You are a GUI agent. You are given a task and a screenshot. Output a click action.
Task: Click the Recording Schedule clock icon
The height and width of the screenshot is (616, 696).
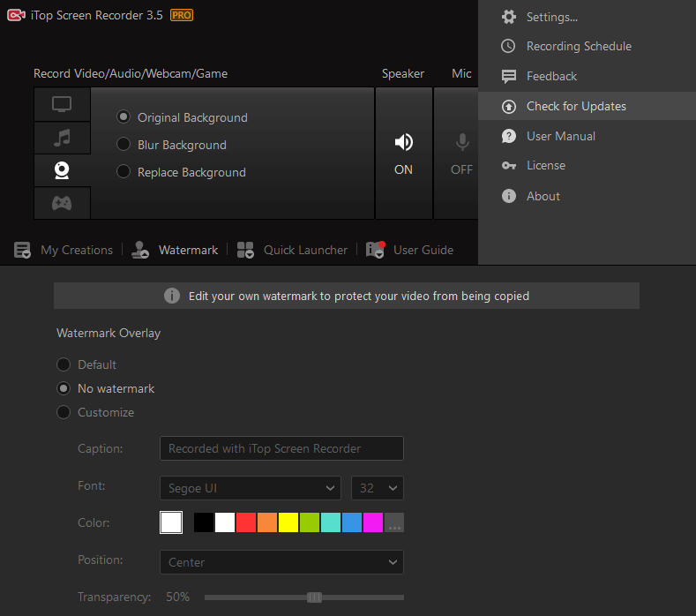[509, 46]
